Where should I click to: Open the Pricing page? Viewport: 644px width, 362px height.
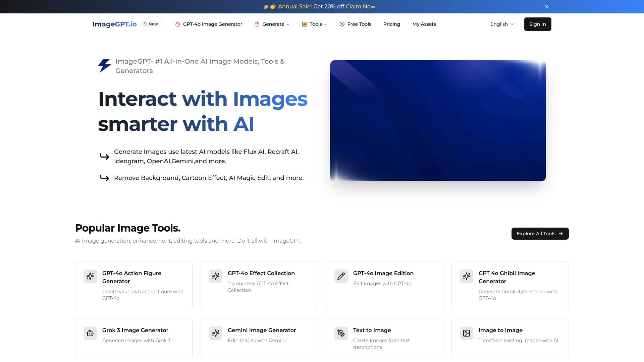pos(391,24)
